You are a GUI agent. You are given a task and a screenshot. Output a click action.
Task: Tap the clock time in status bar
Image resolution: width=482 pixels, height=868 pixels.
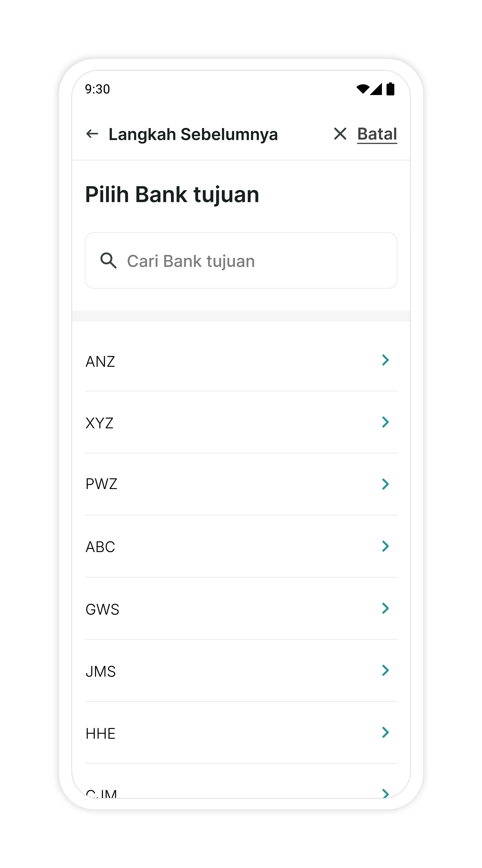point(97,89)
